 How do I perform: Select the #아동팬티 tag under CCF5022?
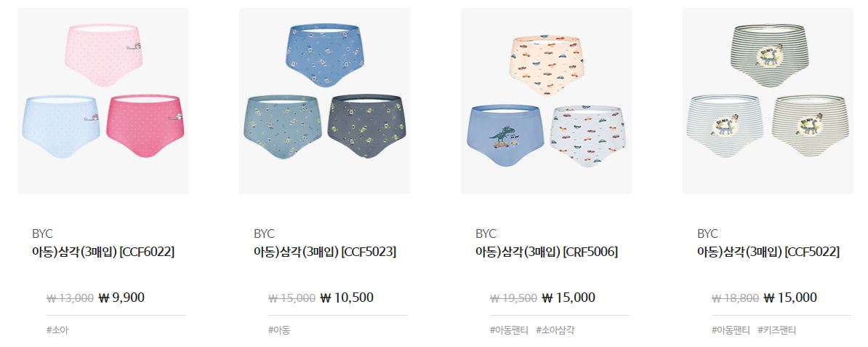coord(731,330)
